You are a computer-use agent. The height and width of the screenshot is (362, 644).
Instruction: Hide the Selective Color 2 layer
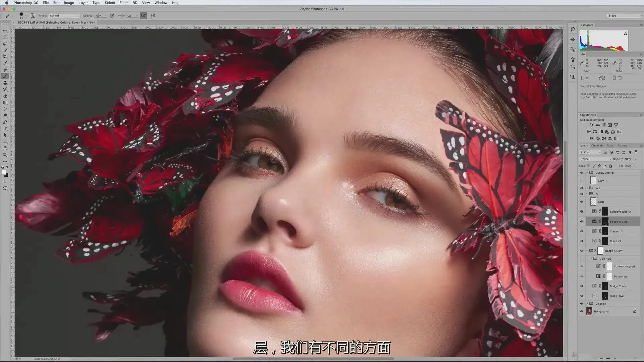582,212
